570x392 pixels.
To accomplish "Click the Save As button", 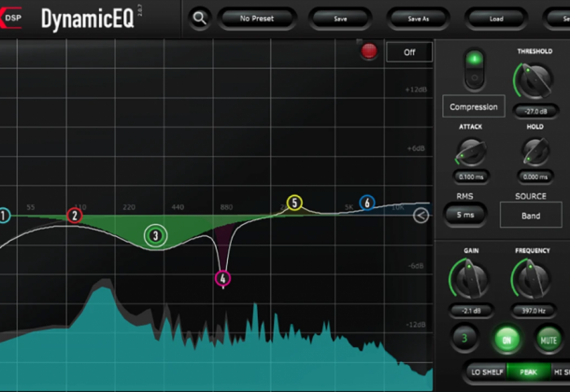I will point(419,19).
